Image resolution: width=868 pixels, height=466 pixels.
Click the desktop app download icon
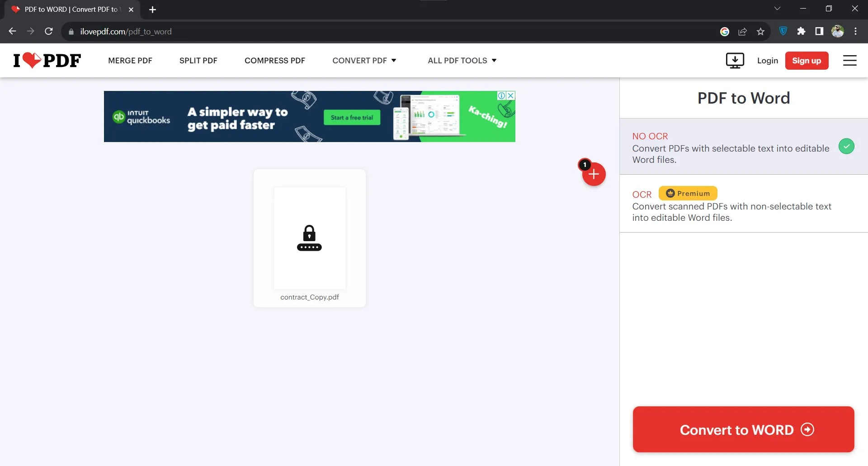tap(735, 60)
